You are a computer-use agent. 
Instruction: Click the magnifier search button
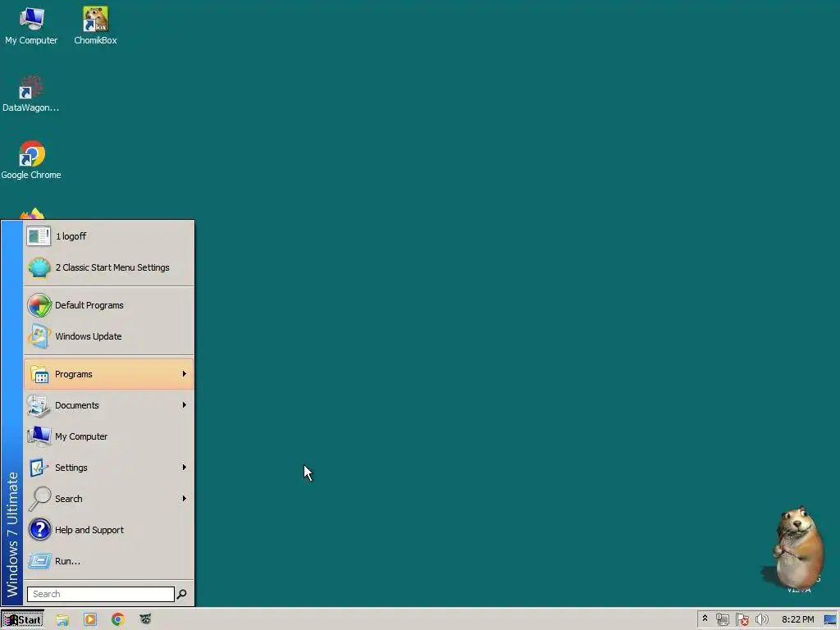pyautogui.click(x=182, y=594)
